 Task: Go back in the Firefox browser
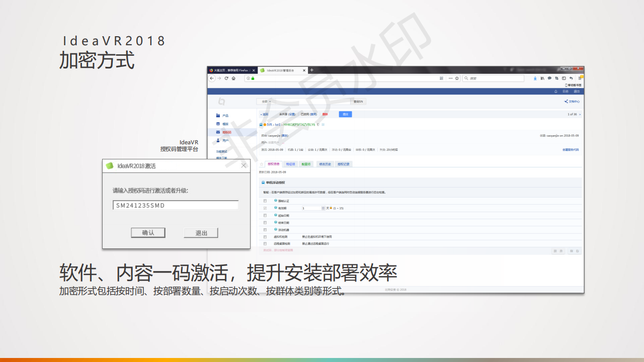point(212,78)
